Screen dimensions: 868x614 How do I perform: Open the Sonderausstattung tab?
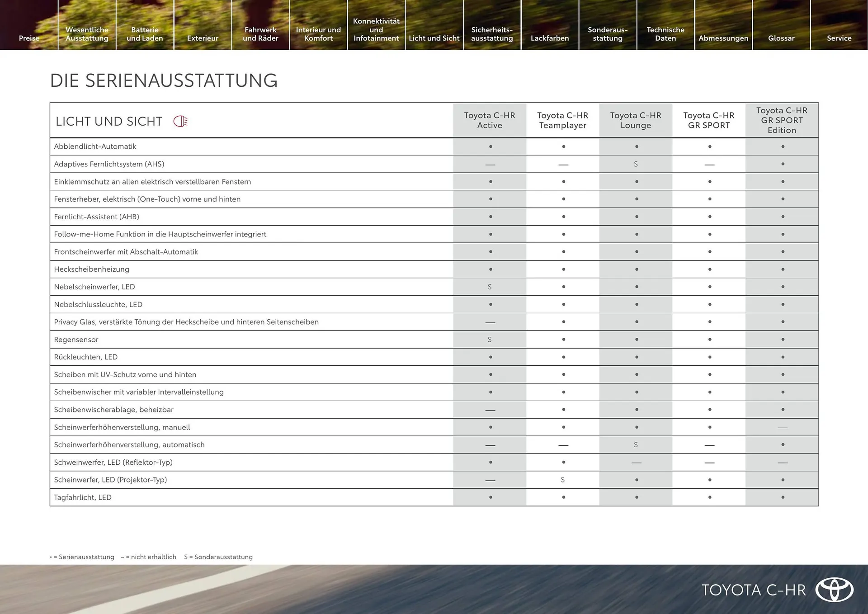click(608, 34)
